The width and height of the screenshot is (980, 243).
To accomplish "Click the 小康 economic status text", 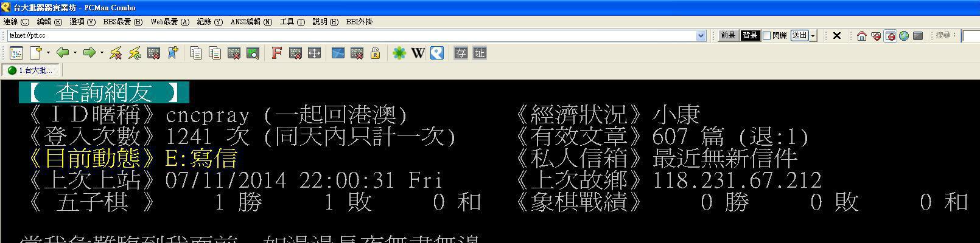I will click(x=676, y=115).
